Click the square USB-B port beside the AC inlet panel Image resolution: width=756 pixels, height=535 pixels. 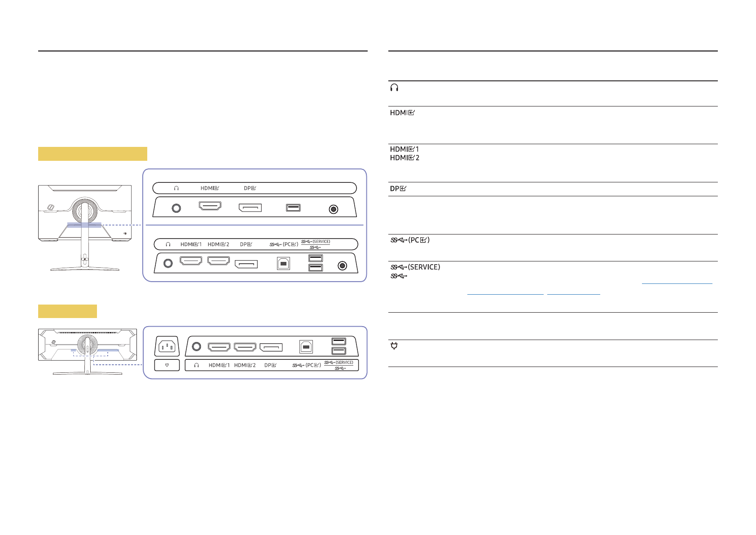306,347
